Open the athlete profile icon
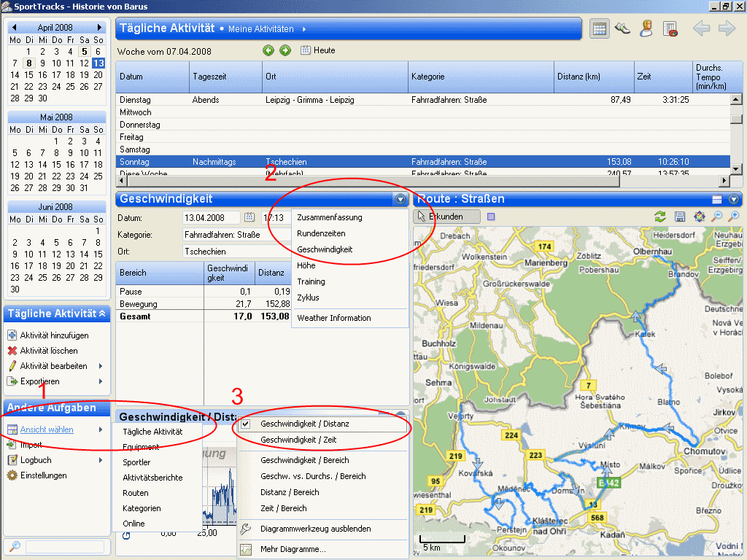 (x=646, y=29)
